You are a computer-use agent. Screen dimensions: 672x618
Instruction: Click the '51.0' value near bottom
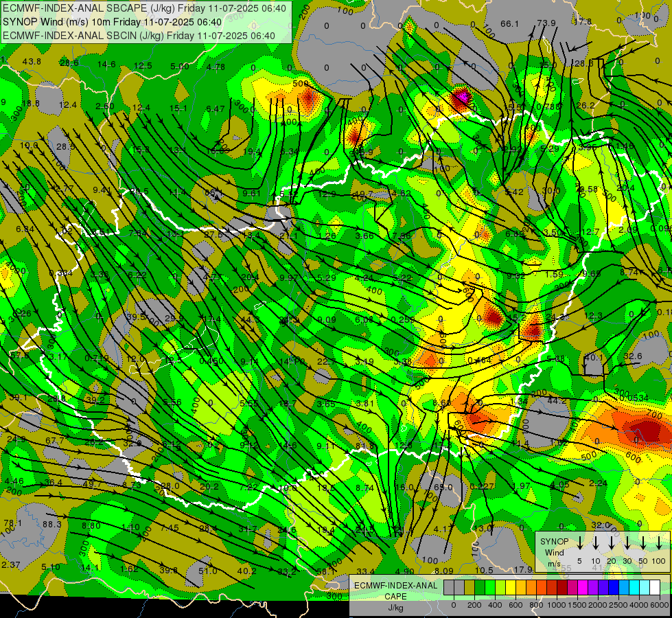tap(207, 571)
